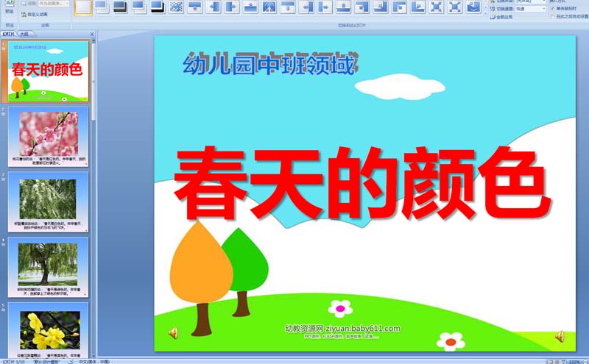Switch to Slide Sorter view in status bar

tap(557, 362)
